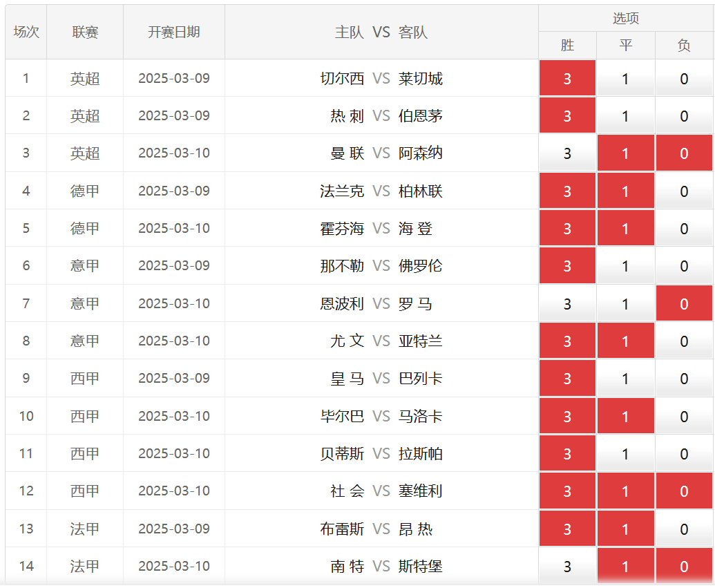715x588 pixels.
Task: Deselect draw option 1 for 霍芬海 VS 海登
Action: (626, 228)
